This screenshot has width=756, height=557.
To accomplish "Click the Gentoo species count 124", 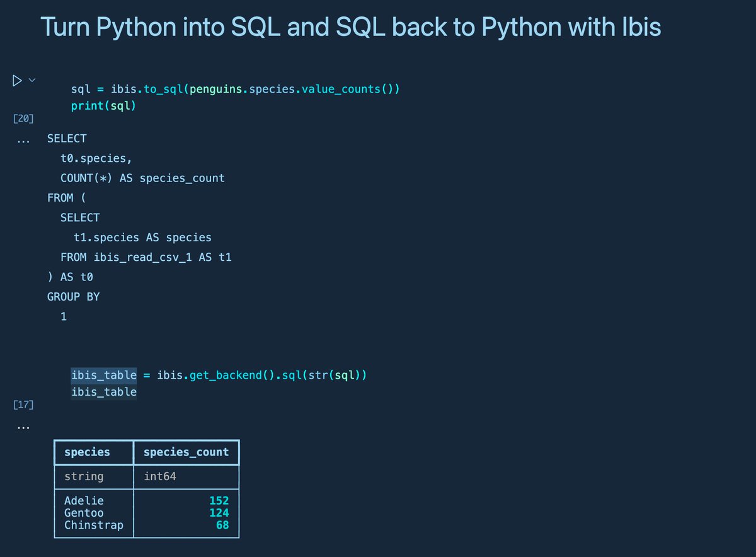I will coord(219,512).
